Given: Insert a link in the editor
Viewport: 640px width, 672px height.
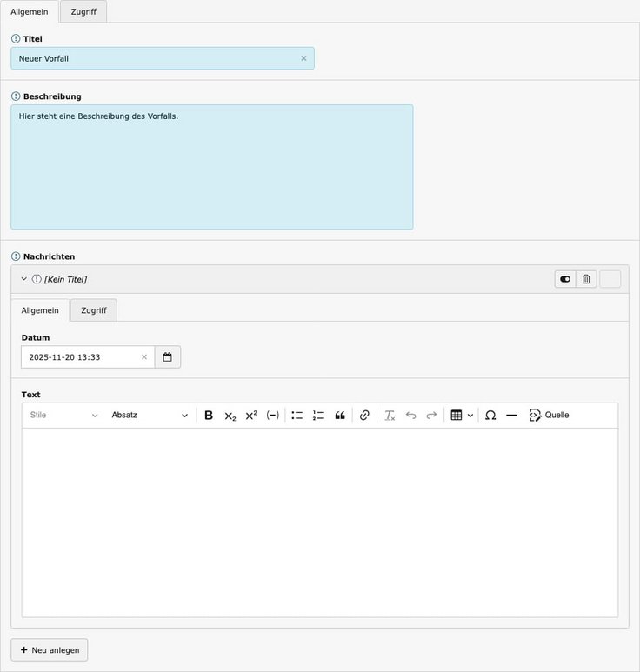Looking at the screenshot, I should 364,416.
